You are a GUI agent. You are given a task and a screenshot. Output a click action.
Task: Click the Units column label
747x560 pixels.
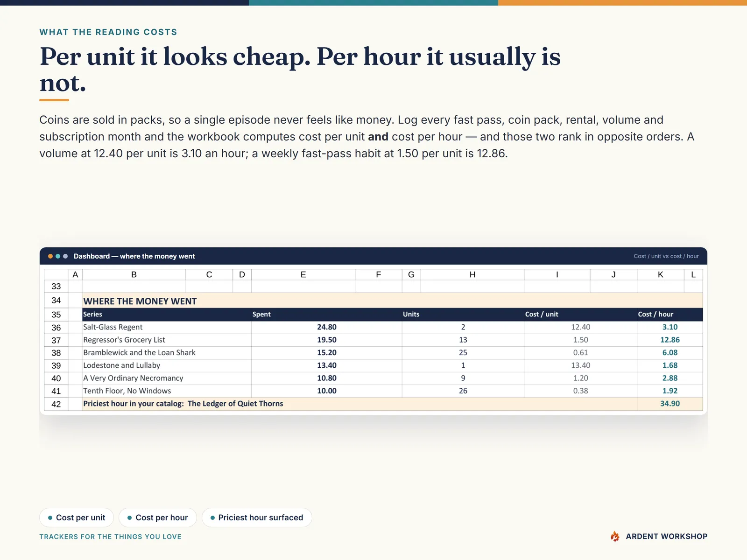click(411, 314)
